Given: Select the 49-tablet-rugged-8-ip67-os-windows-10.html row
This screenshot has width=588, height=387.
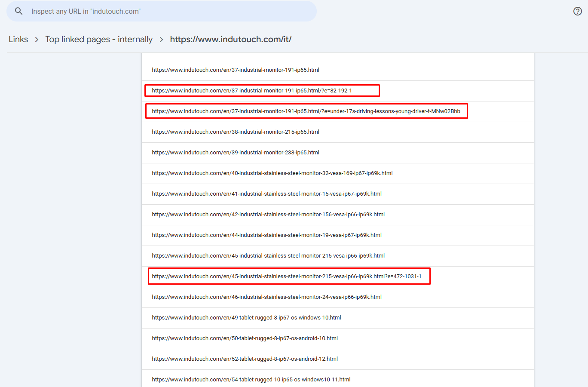Looking at the screenshot, I should tap(338, 318).
